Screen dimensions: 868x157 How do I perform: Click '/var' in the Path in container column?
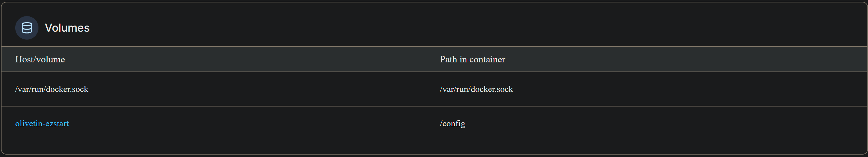[447, 89]
